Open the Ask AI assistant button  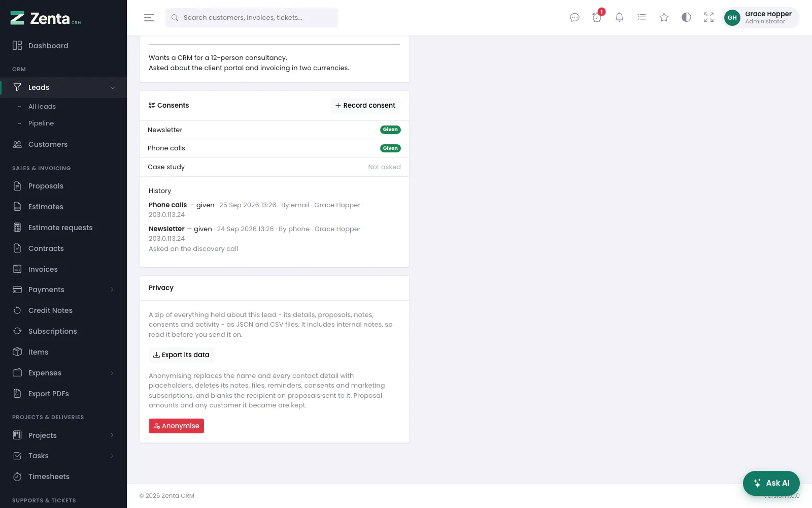pyautogui.click(x=771, y=483)
